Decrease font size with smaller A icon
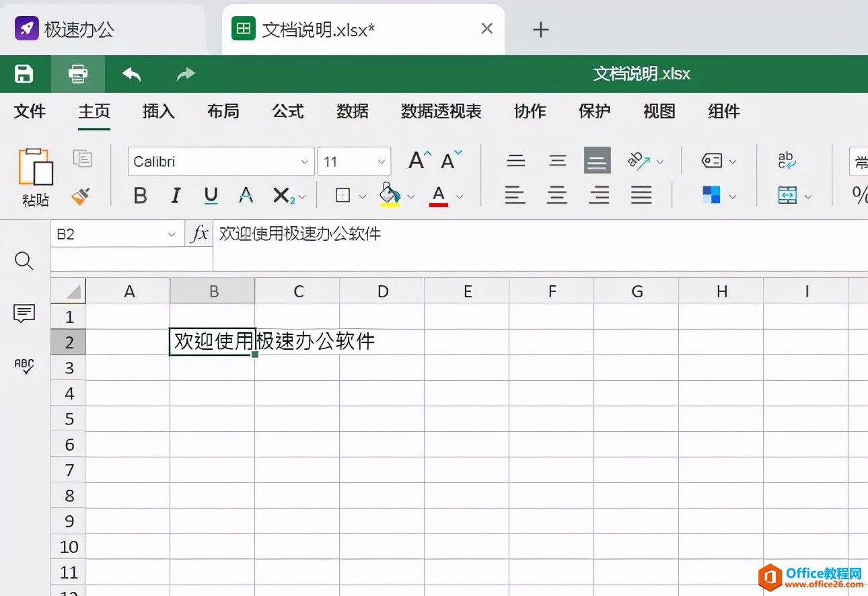This screenshot has width=868, height=596. 451,159
